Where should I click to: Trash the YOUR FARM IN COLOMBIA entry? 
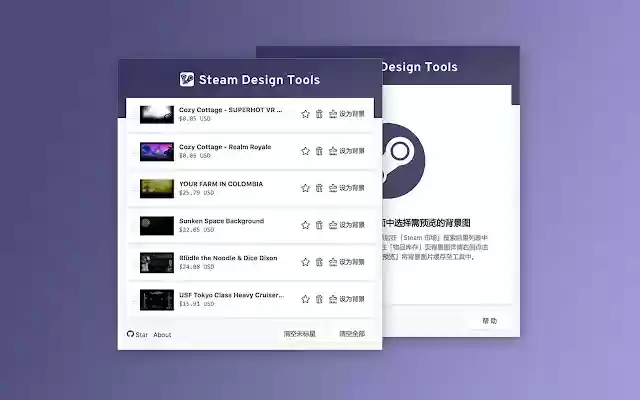coord(319,188)
